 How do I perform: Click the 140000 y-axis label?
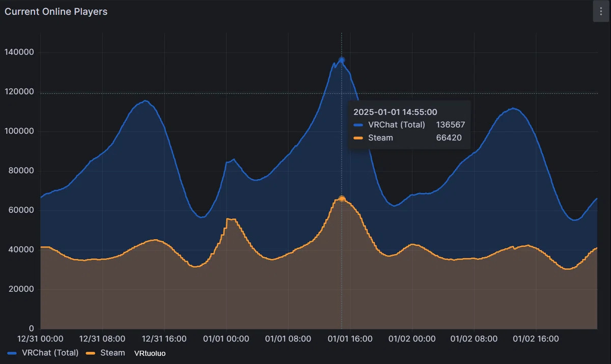[x=19, y=52]
